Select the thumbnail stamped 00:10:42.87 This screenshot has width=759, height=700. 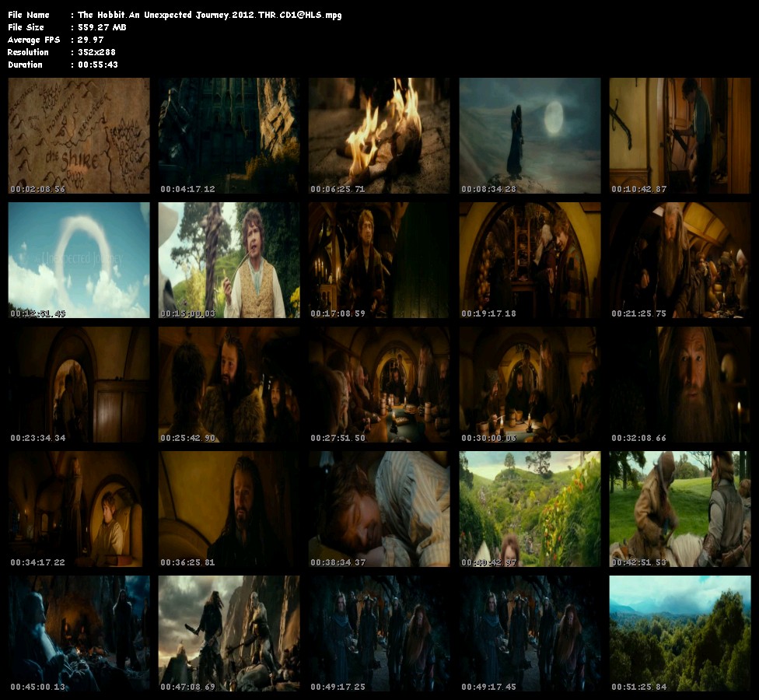(x=680, y=135)
